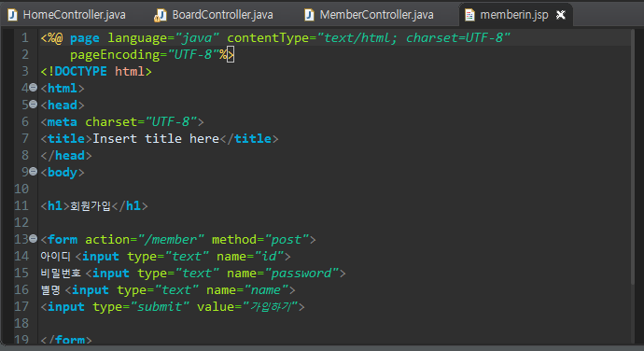Click the type value "submit"
The width and height of the screenshot is (644, 351).
(x=160, y=307)
